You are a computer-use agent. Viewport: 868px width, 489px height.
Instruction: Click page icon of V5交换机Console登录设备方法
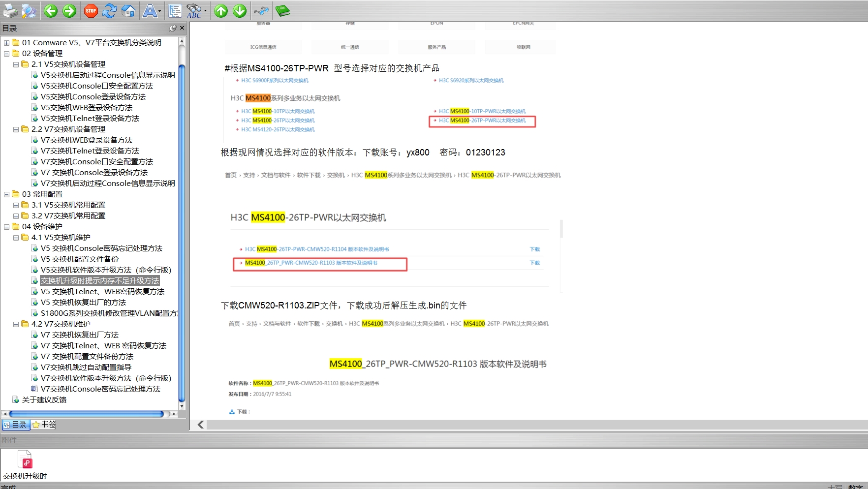tap(34, 97)
